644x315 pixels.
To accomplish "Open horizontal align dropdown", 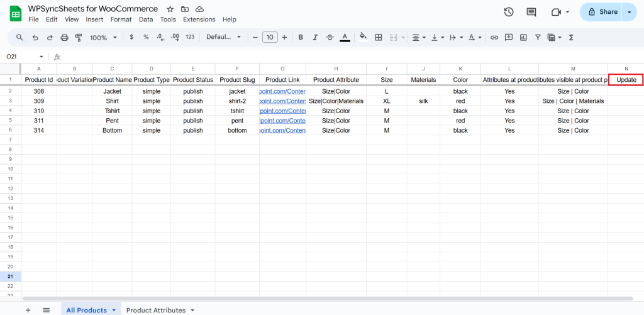I will [419, 37].
